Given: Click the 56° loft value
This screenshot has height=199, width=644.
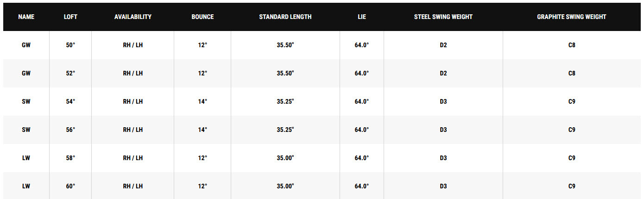Looking at the screenshot, I should click(70, 130).
